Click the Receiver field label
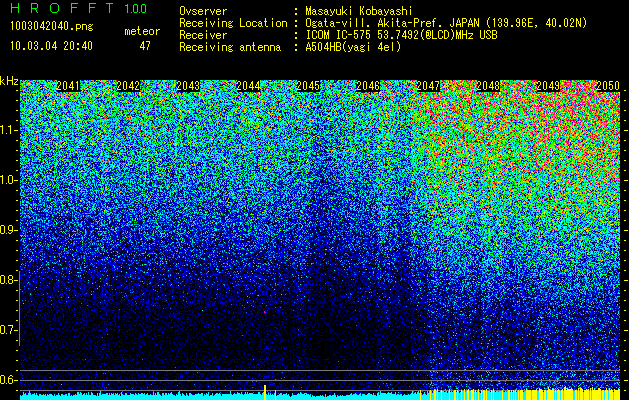This screenshot has height=400, width=629. [x=203, y=35]
